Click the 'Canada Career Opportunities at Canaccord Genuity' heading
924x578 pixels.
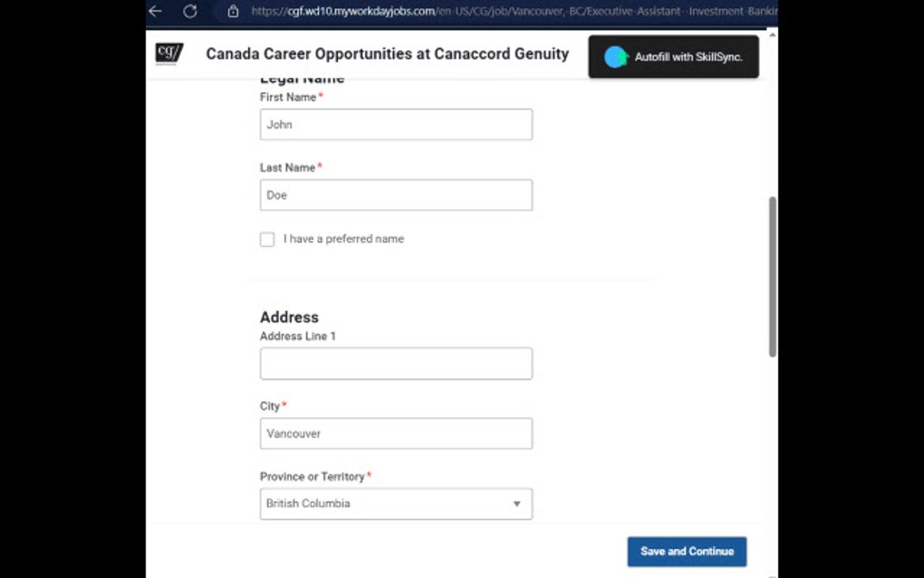[387, 53]
